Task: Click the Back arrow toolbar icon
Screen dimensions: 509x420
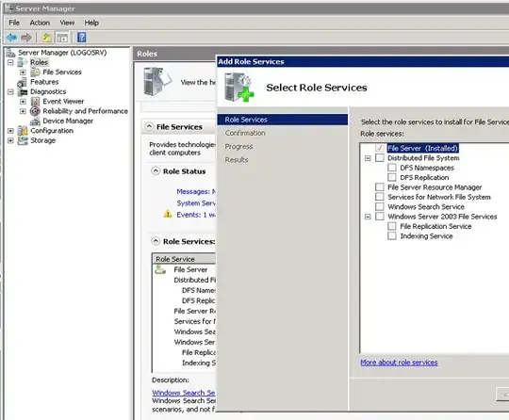Action: click(11, 38)
